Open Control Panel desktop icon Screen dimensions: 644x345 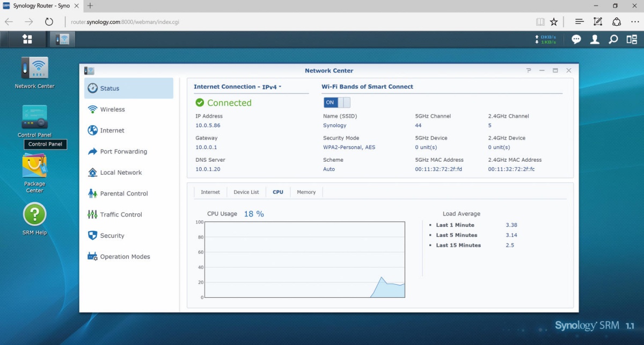34,121
